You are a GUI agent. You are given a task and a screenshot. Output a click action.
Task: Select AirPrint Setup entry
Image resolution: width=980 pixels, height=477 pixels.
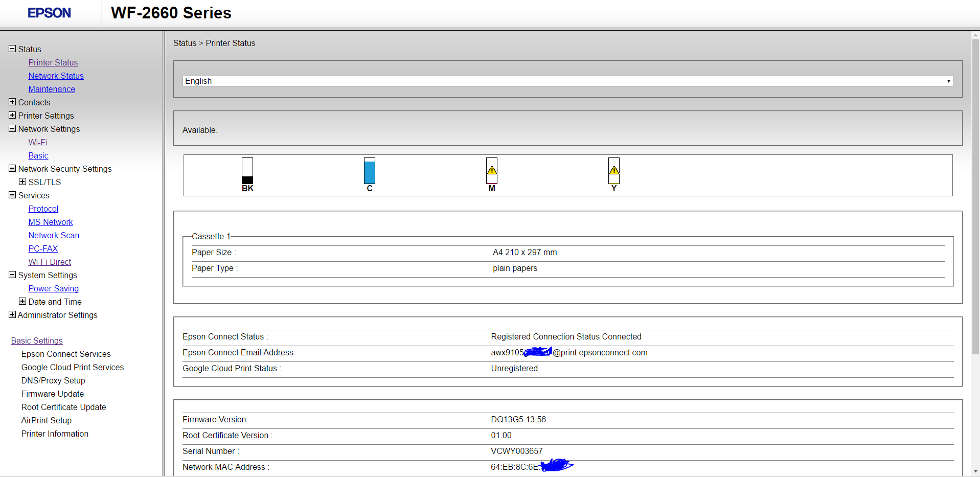pos(47,420)
